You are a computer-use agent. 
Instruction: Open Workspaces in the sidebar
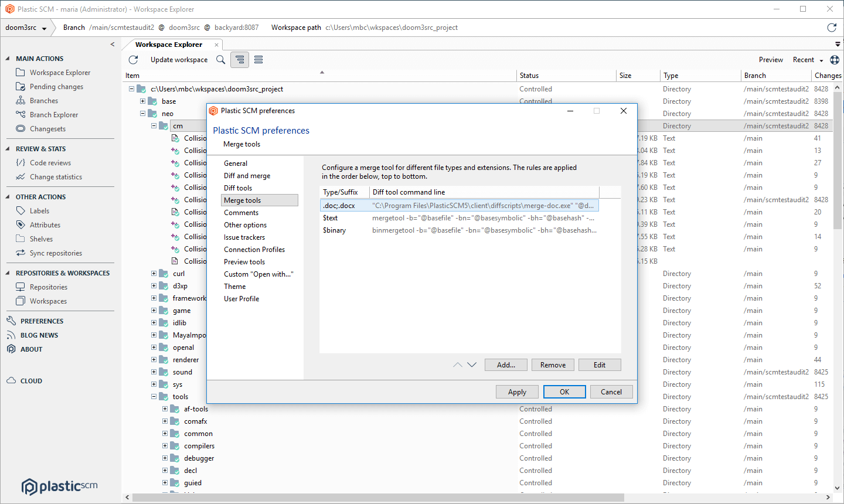click(48, 301)
